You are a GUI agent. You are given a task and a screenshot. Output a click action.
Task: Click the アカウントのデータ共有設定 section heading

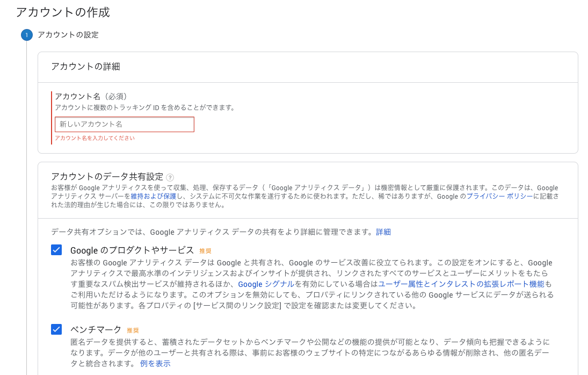107,177
